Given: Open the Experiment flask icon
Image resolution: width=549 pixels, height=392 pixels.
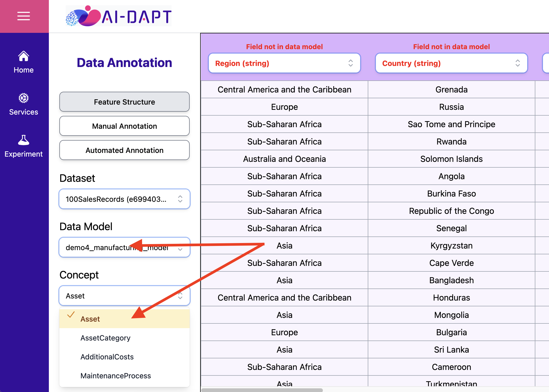Looking at the screenshot, I should coord(24,140).
